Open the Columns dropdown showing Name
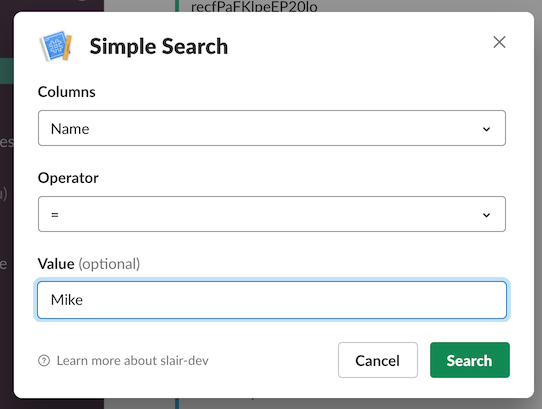The width and height of the screenshot is (542, 409). point(272,128)
